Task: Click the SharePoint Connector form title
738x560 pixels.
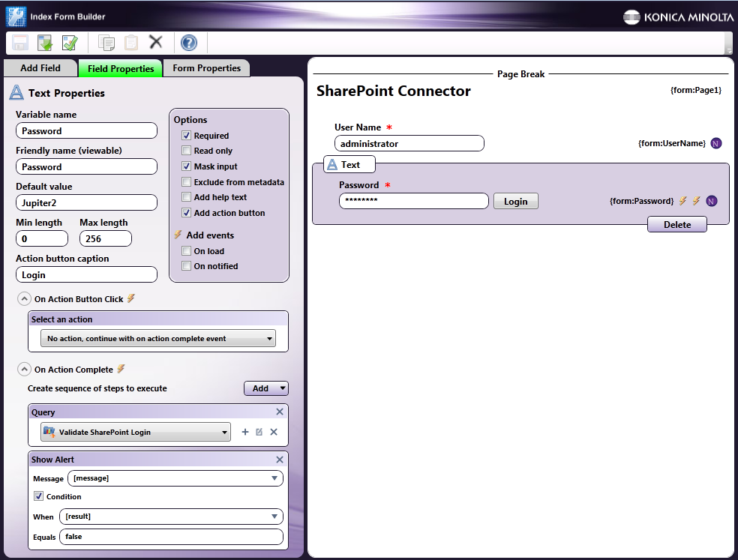Action: (394, 91)
